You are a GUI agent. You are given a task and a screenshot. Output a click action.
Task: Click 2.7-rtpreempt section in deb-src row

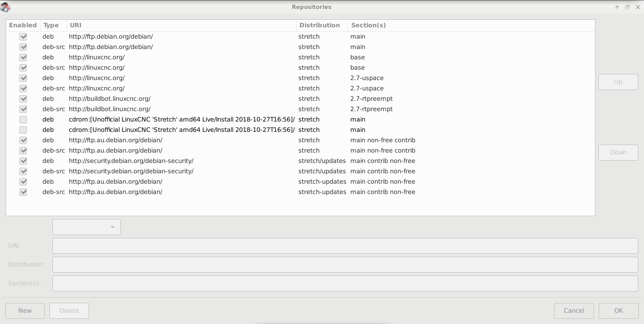pos(372,109)
